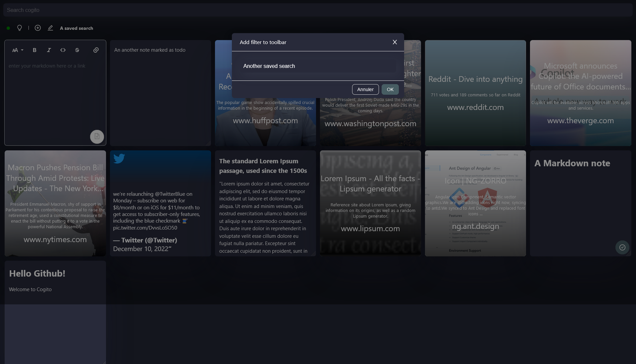Open the heading size AA dropdown
636x364 pixels.
pyautogui.click(x=18, y=50)
